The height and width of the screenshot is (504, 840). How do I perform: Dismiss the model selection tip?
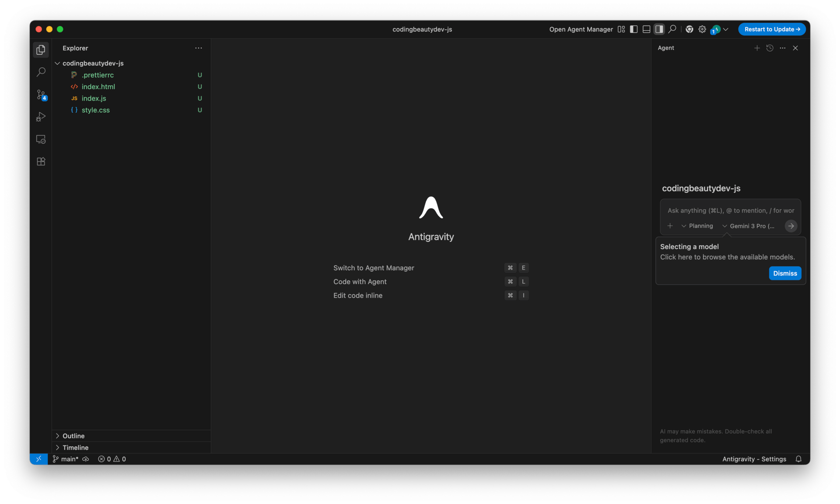pos(785,273)
